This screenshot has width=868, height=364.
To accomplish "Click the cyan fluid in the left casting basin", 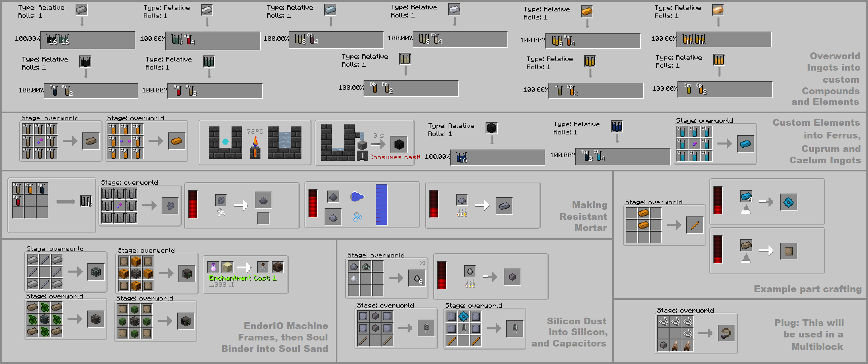I will (225, 142).
